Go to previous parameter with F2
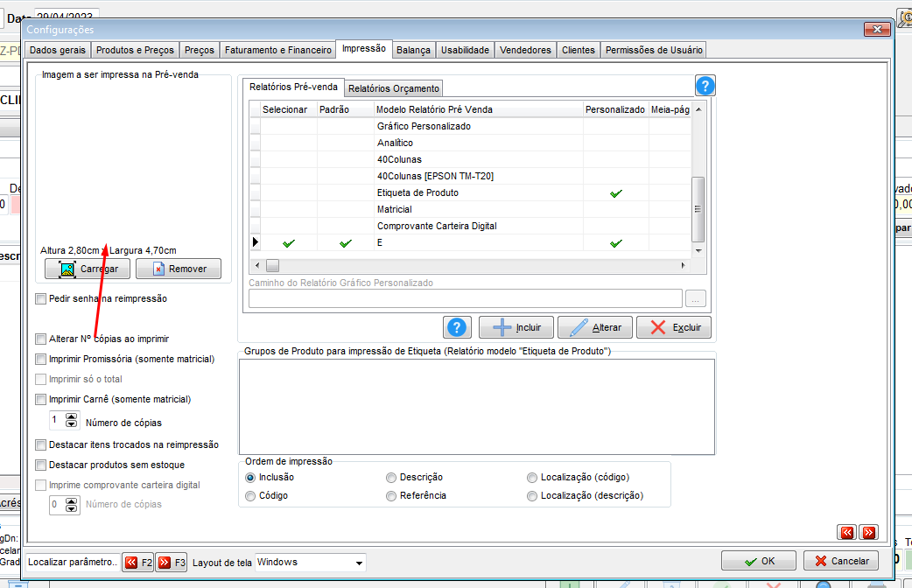The height and width of the screenshot is (588, 912). (137, 563)
